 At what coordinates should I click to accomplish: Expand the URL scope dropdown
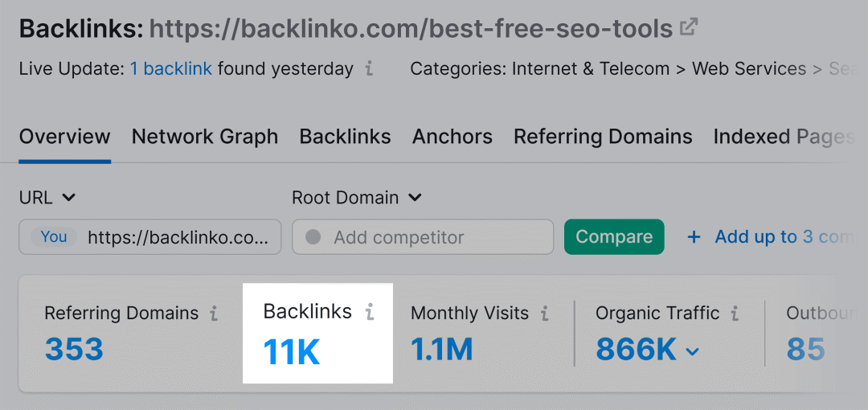click(68, 198)
